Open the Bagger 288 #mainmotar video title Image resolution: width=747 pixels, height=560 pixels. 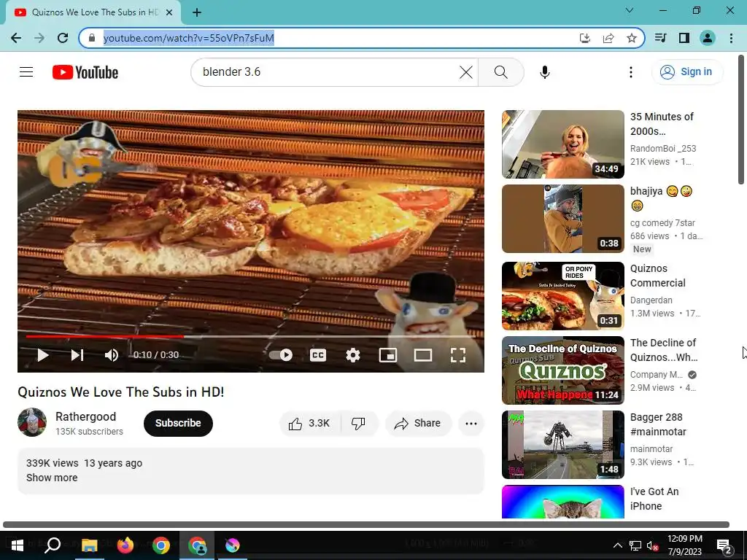[658, 424]
